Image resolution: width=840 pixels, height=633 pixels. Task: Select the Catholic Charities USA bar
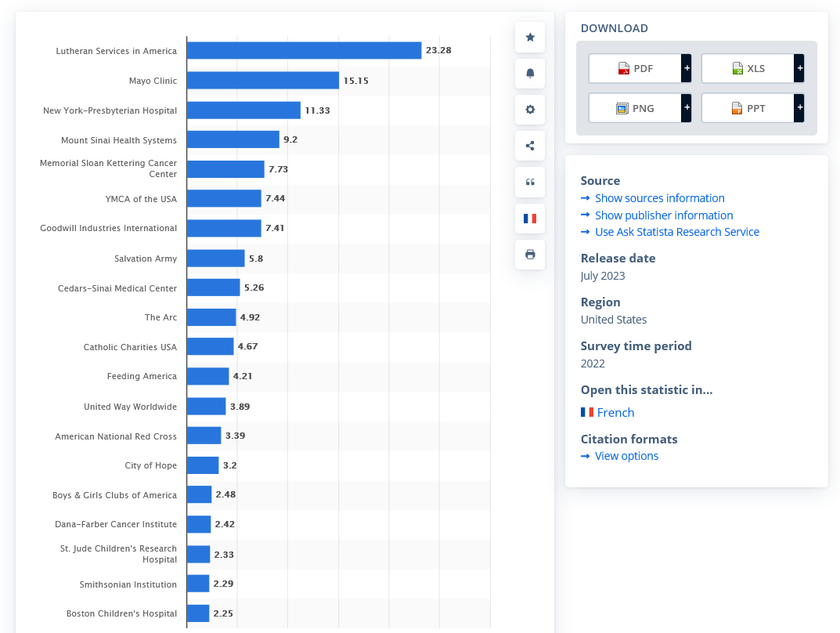211,346
